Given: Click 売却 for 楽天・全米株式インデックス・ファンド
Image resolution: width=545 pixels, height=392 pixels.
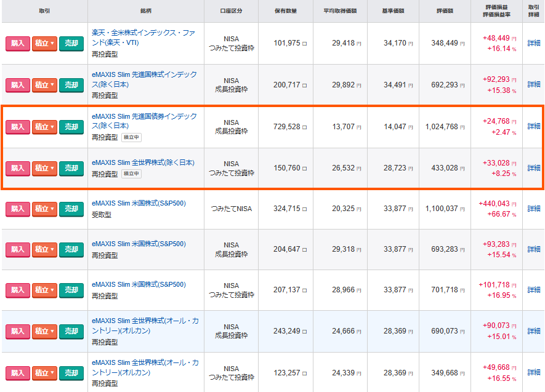Looking at the screenshot, I should 71,44.
